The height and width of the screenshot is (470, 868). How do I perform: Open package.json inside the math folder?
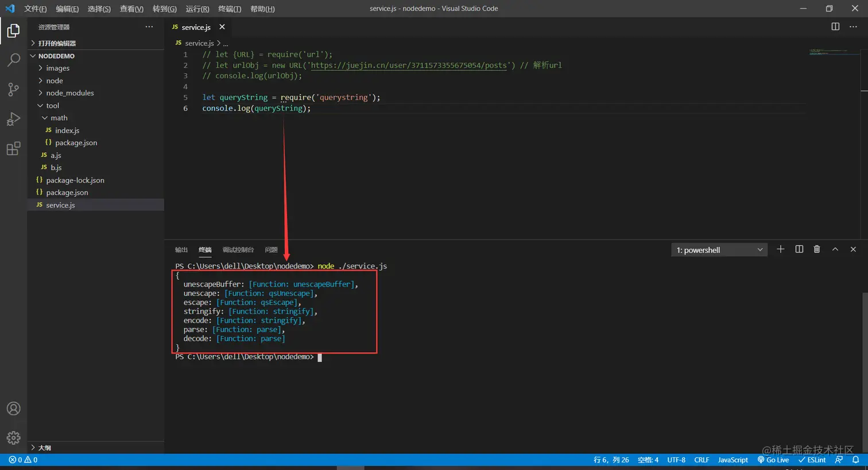95,142
